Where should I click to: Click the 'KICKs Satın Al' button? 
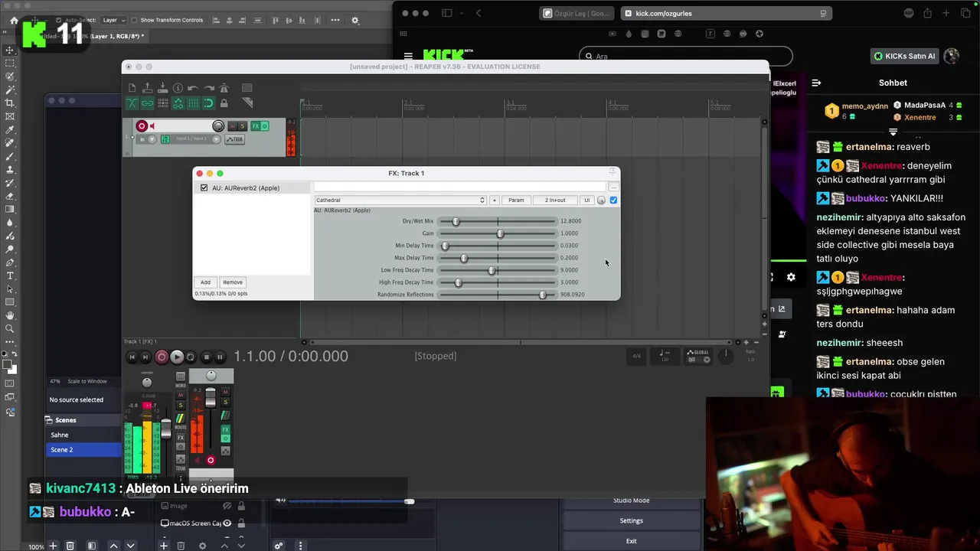point(904,56)
